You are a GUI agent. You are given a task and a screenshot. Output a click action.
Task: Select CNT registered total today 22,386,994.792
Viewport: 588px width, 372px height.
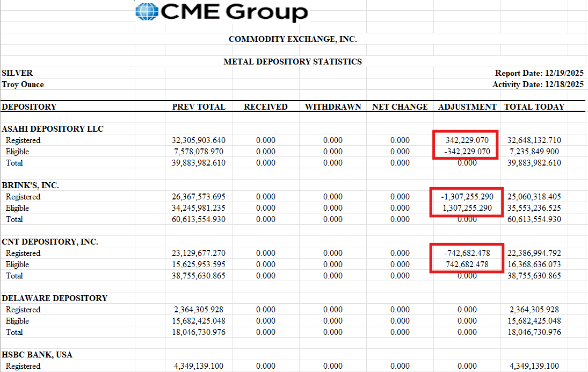[534, 253]
